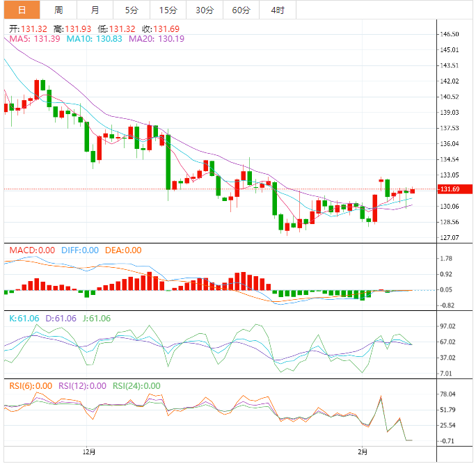Switch to the 日 (daily) chart tab

pyautogui.click(x=21, y=10)
